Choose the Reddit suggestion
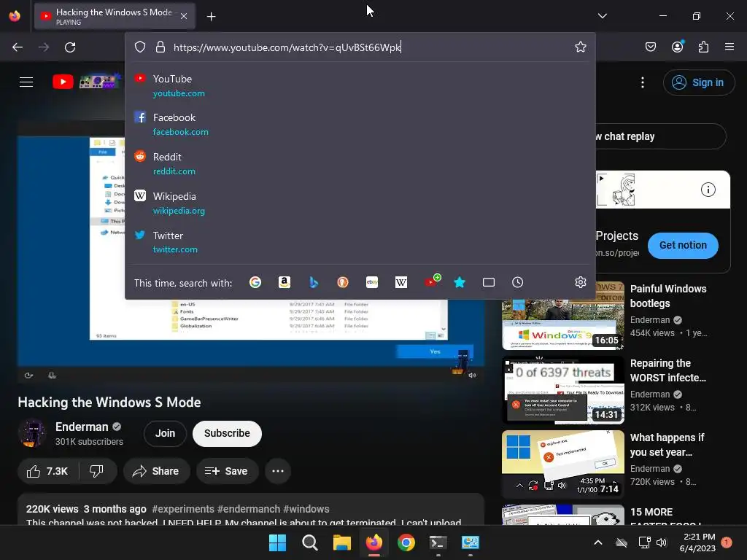This screenshot has width=747, height=560. [x=360, y=164]
